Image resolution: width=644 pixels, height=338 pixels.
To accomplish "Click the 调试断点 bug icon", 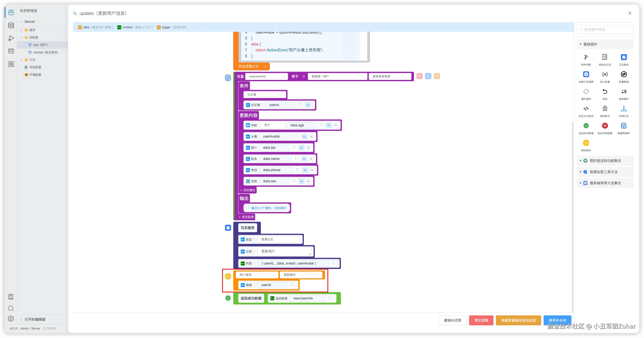I will [x=605, y=109].
